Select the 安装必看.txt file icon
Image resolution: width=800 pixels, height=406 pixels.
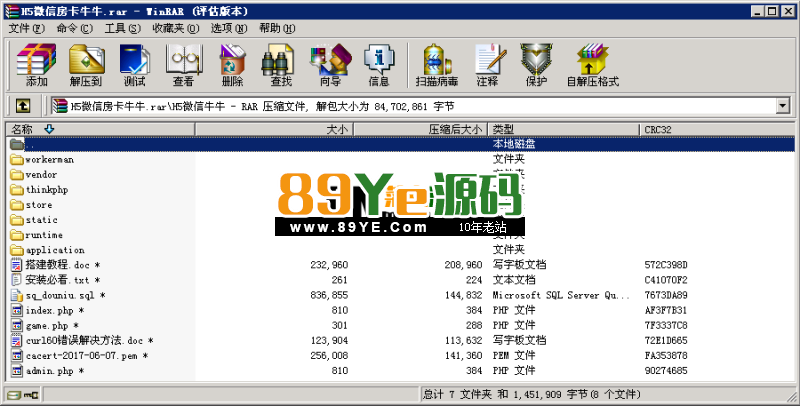(x=17, y=280)
